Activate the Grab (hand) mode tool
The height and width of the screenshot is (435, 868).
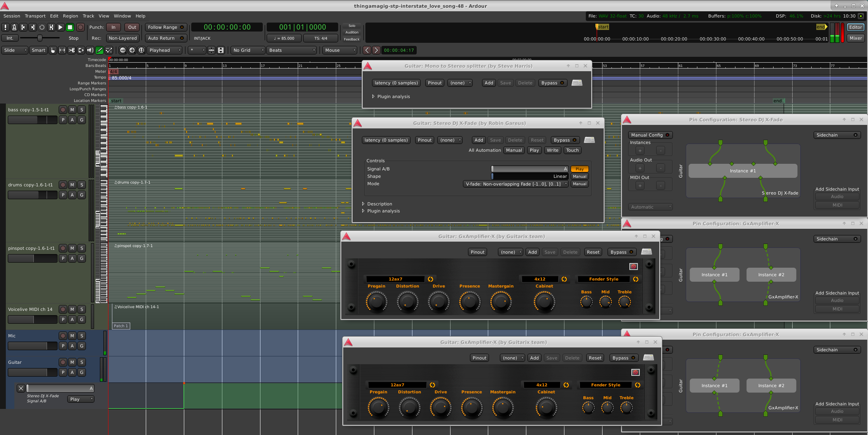coord(53,50)
